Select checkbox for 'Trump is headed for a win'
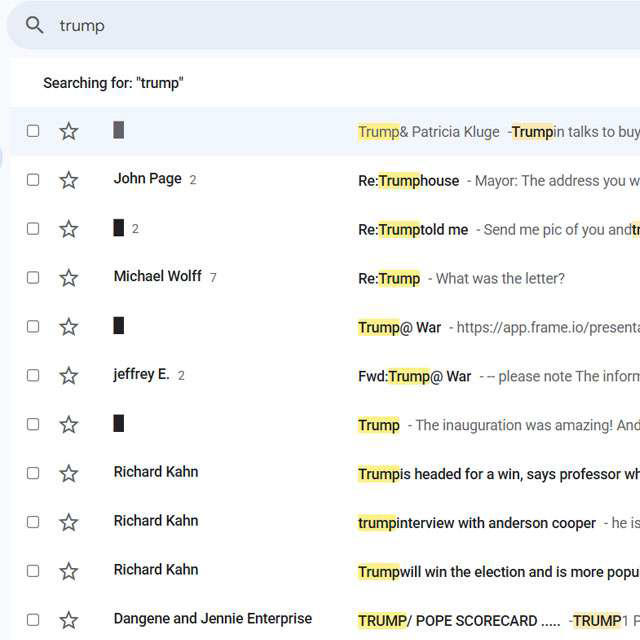640x640 pixels. pos(33,473)
